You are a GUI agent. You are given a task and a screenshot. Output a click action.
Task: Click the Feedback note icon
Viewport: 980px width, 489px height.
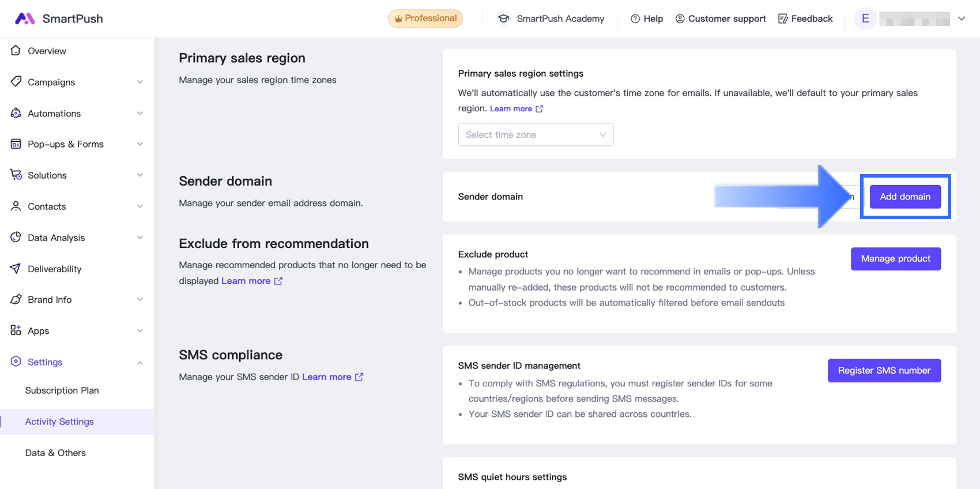click(x=782, y=18)
